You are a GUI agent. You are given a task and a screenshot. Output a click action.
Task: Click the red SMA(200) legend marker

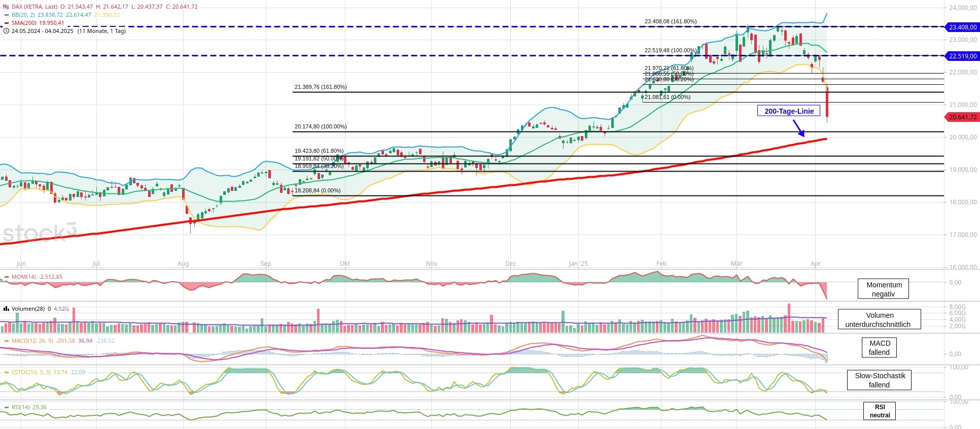coord(7,23)
